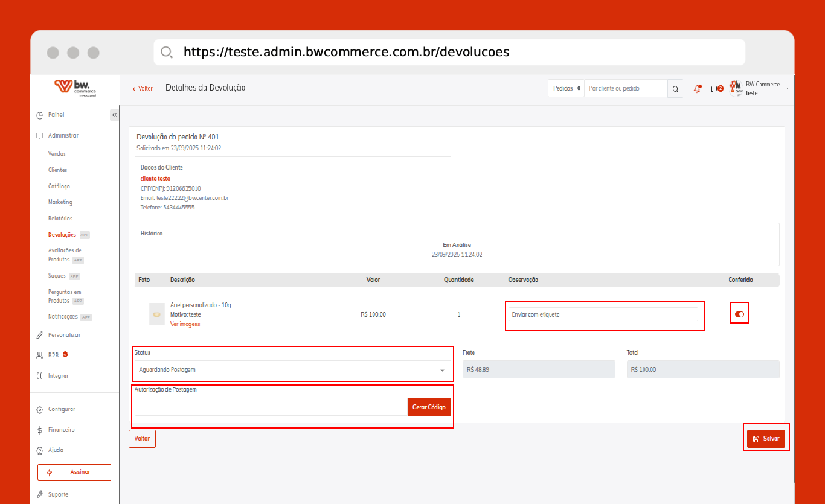Image resolution: width=825 pixels, height=504 pixels.
Task: Open the Status dropdown
Action: tap(292, 369)
